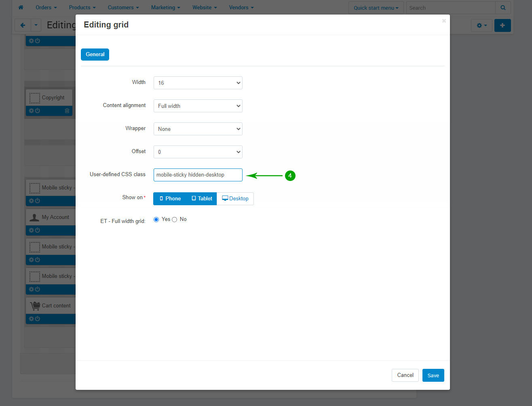Image resolution: width=532 pixels, height=406 pixels.
Task: Open the gear settings dropdown at top right
Action: pos(481,25)
